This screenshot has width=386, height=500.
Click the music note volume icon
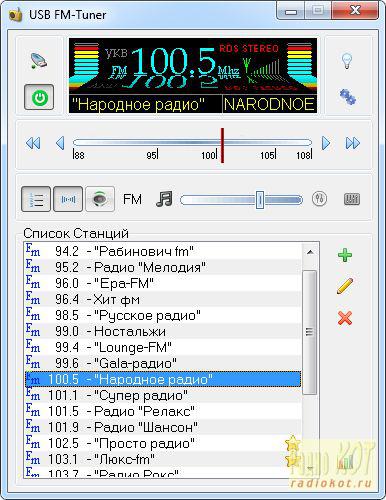tap(164, 199)
